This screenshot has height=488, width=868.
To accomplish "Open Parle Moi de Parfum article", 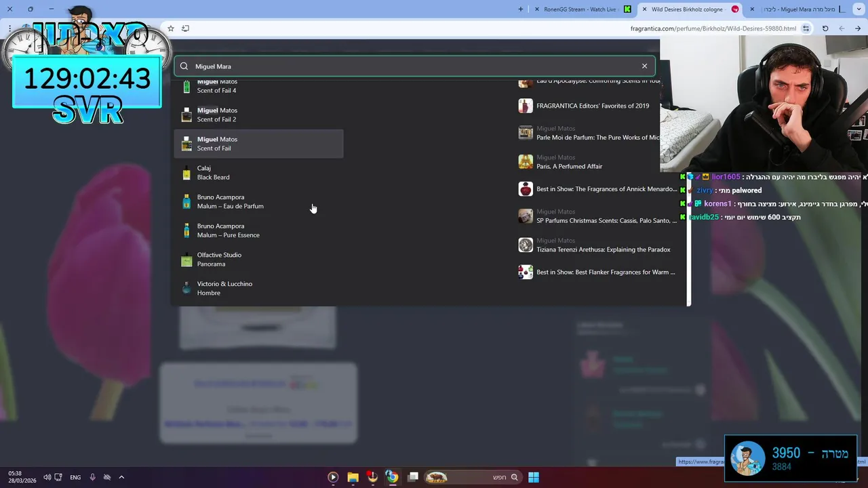I will tap(590, 133).
